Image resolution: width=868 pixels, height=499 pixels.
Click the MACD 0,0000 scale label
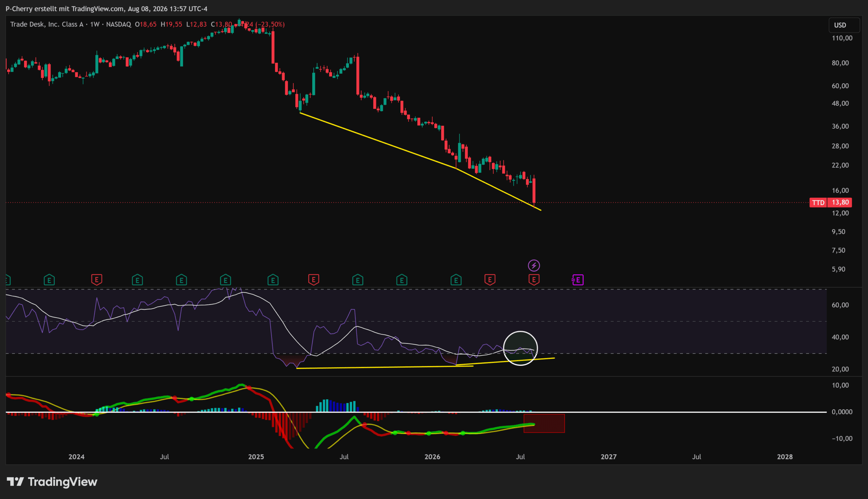(x=842, y=412)
